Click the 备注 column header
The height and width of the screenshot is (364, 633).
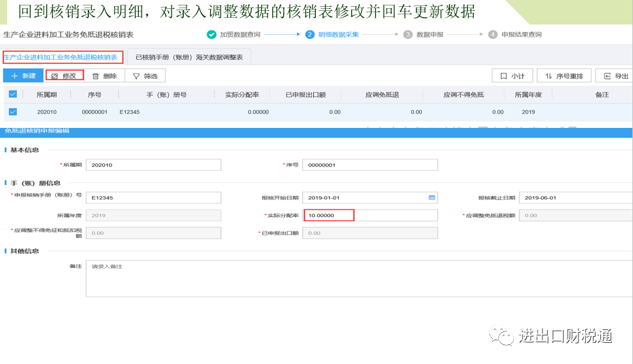tap(602, 95)
